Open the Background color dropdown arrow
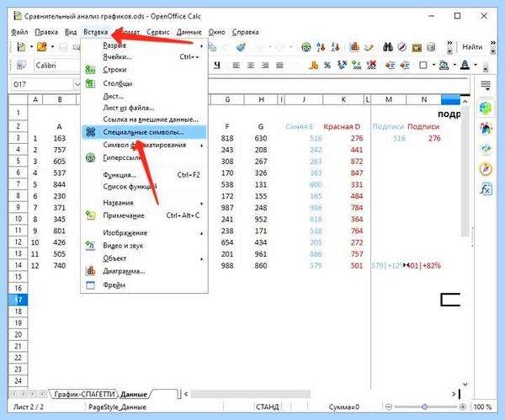The width and height of the screenshot is (505, 420). tap(454, 66)
